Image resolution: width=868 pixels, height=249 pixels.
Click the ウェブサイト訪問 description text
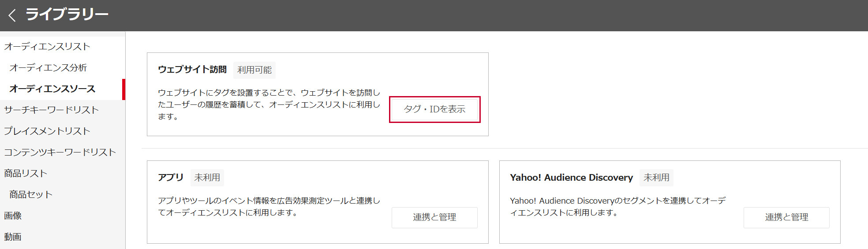pyautogui.click(x=269, y=105)
